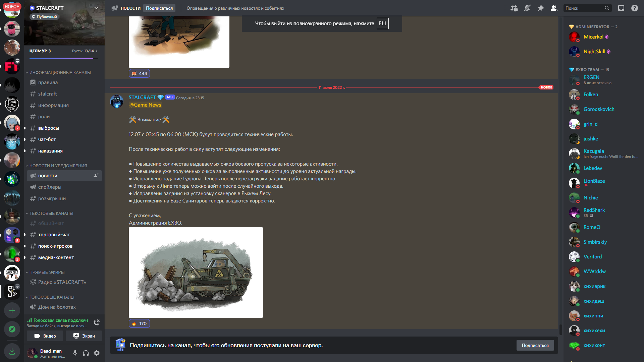Screen dimensions: 644x362
Task: Click Подписаться button in channel header
Action: point(159,8)
